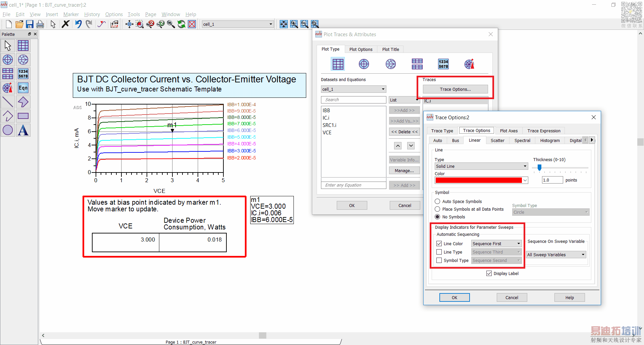Open a file with the folder icon
The height and width of the screenshot is (345, 644).
pos(19,24)
